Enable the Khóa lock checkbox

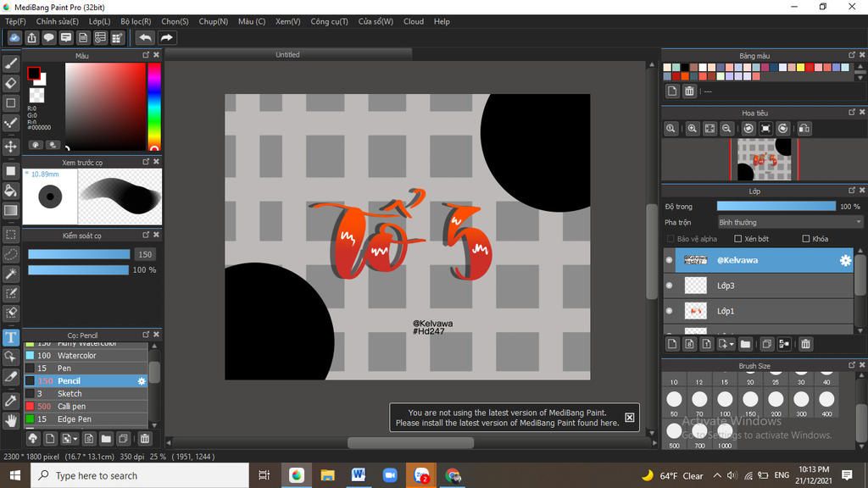point(806,239)
